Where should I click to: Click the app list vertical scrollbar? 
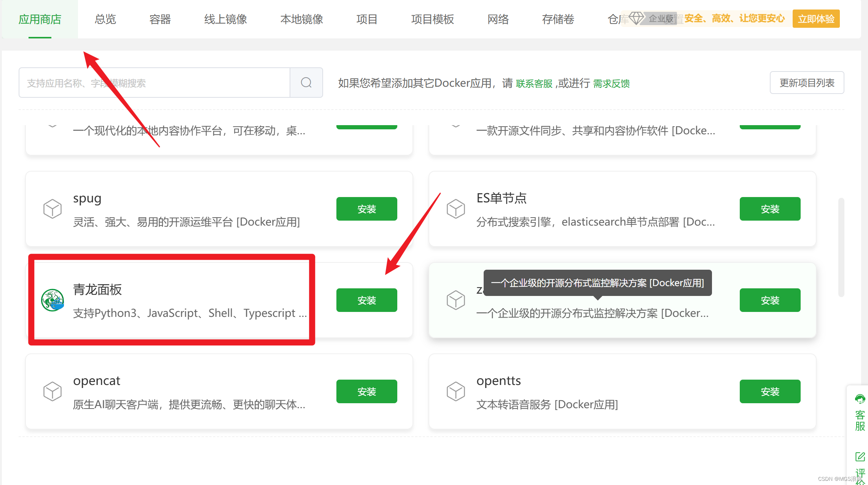pyautogui.click(x=841, y=247)
